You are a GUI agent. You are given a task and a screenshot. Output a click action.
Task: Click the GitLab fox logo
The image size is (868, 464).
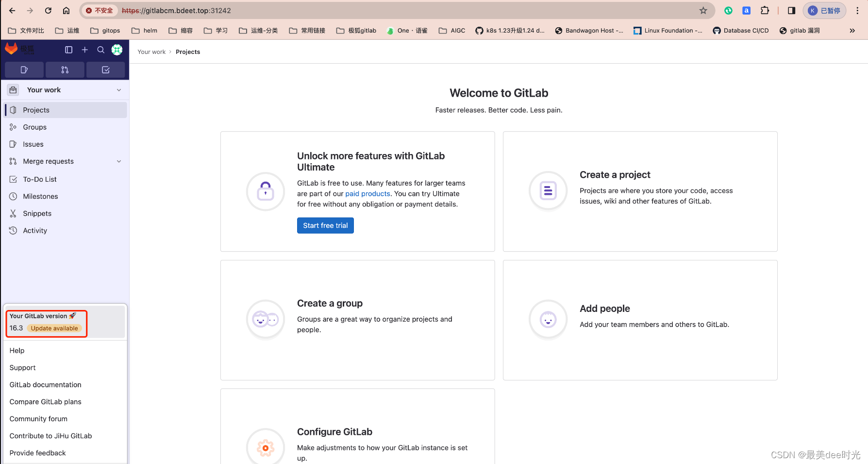[x=11, y=49]
